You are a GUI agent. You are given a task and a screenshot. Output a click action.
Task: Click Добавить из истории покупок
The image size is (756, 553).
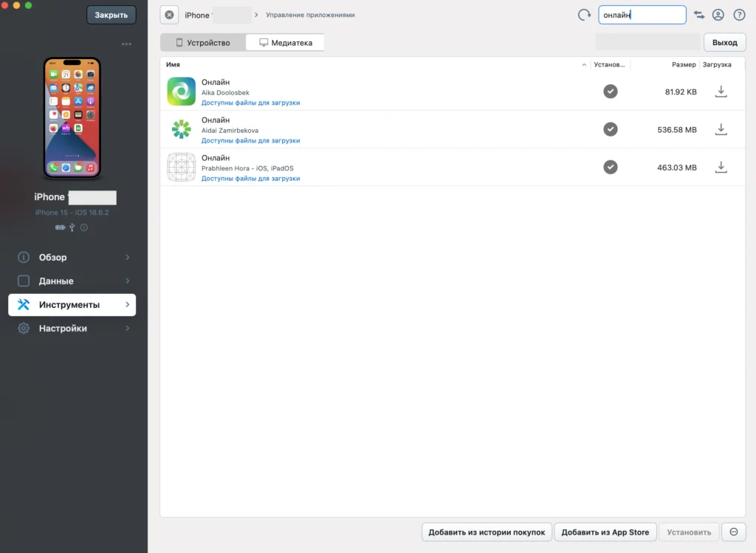pyautogui.click(x=487, y=532)
